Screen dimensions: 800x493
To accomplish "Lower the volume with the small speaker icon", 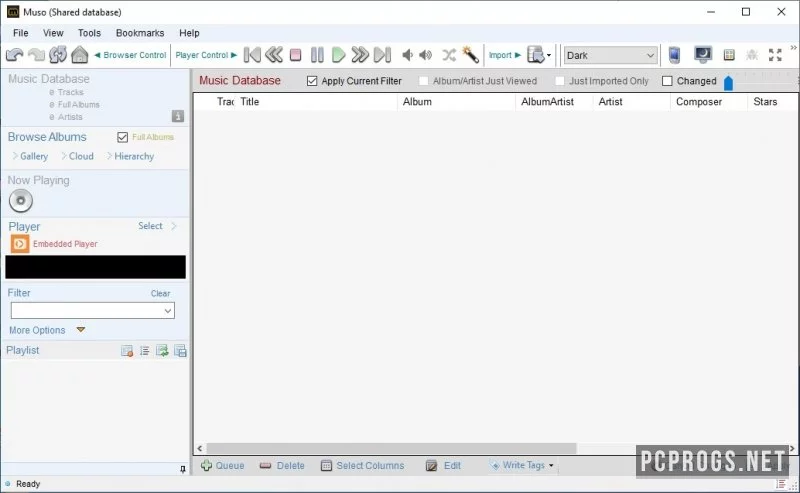I will point(407,55).
